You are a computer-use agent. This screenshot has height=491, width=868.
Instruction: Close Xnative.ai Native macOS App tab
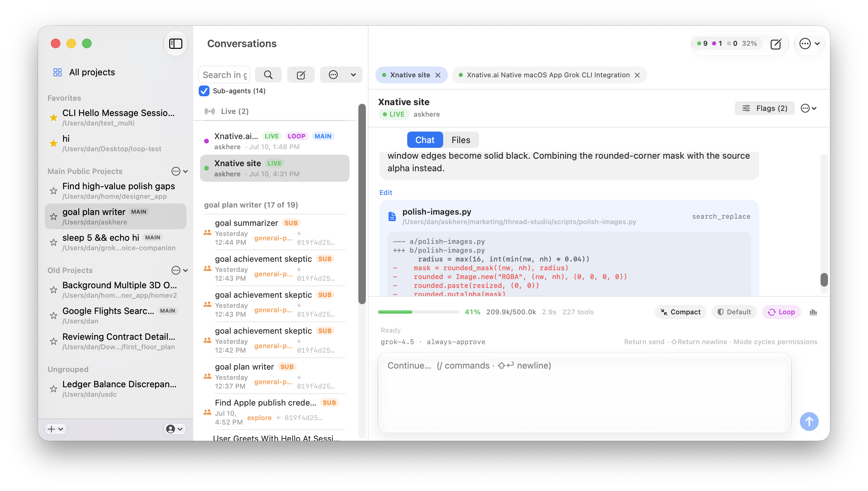coord(637,75)
